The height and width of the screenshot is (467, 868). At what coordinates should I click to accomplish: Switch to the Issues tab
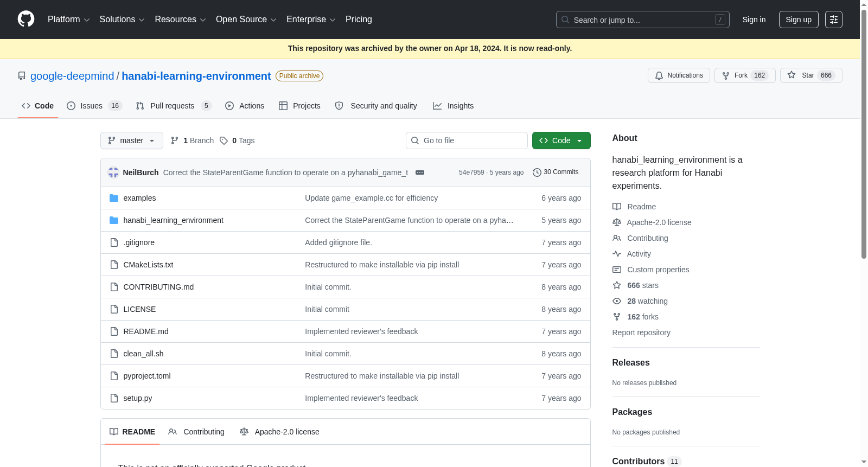[x=94, y=106]
